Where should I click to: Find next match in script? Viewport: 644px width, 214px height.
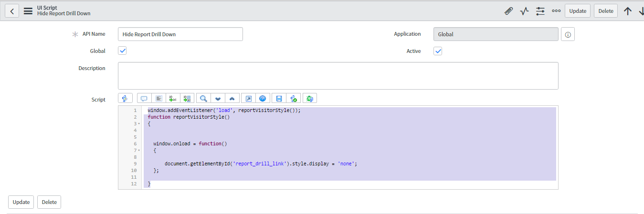218,98
